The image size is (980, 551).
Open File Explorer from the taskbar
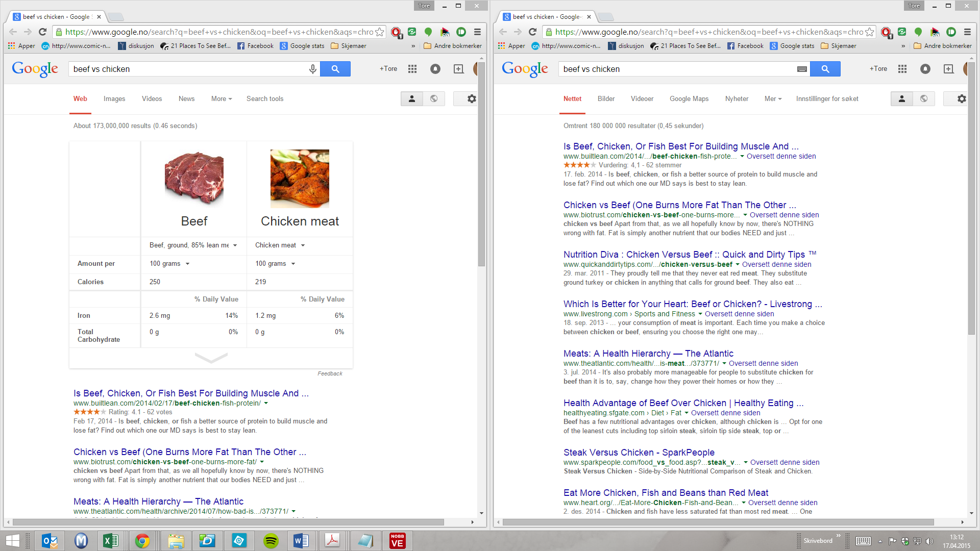(176, 541)
